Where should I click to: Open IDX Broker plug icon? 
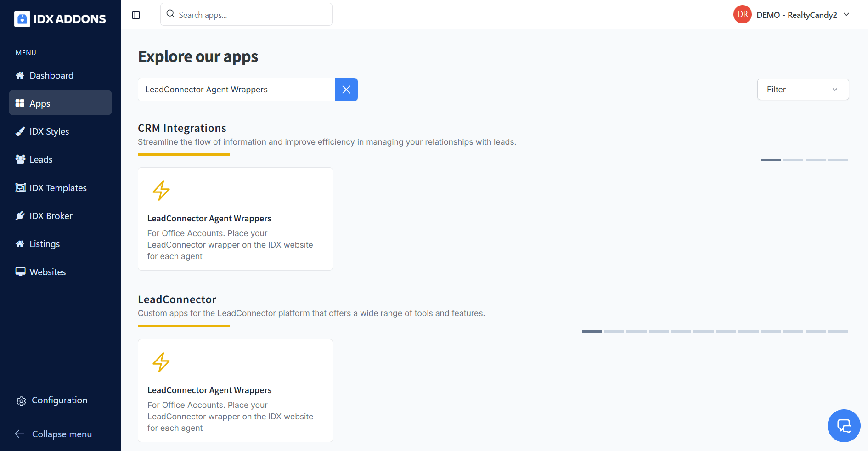click(20, 216)
